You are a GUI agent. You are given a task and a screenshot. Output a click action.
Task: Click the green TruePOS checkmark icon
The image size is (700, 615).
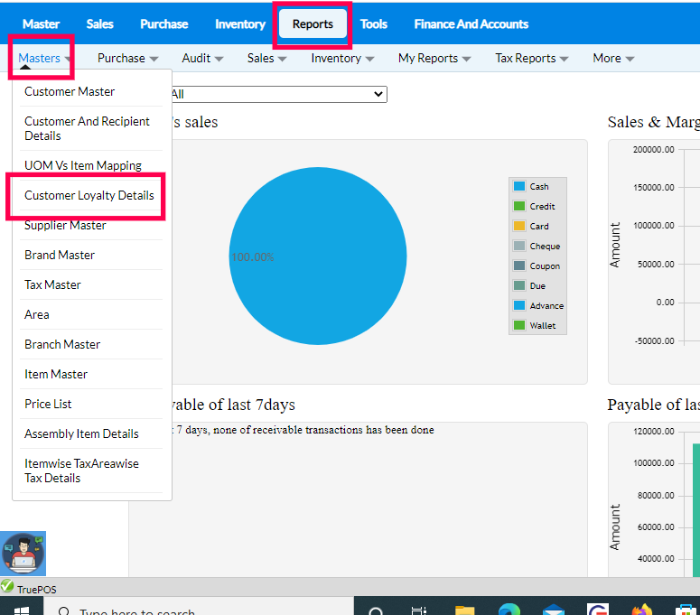pos(7,588)
